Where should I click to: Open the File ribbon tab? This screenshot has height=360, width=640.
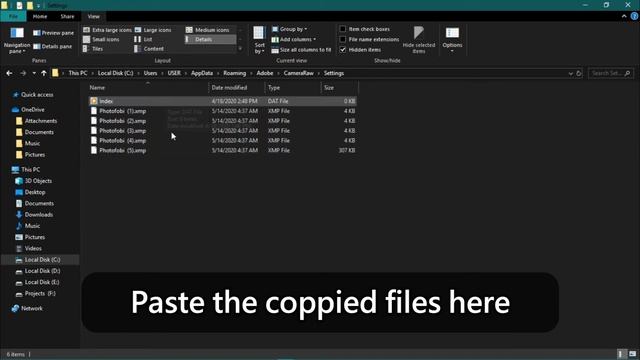click(x=13, y=16)
